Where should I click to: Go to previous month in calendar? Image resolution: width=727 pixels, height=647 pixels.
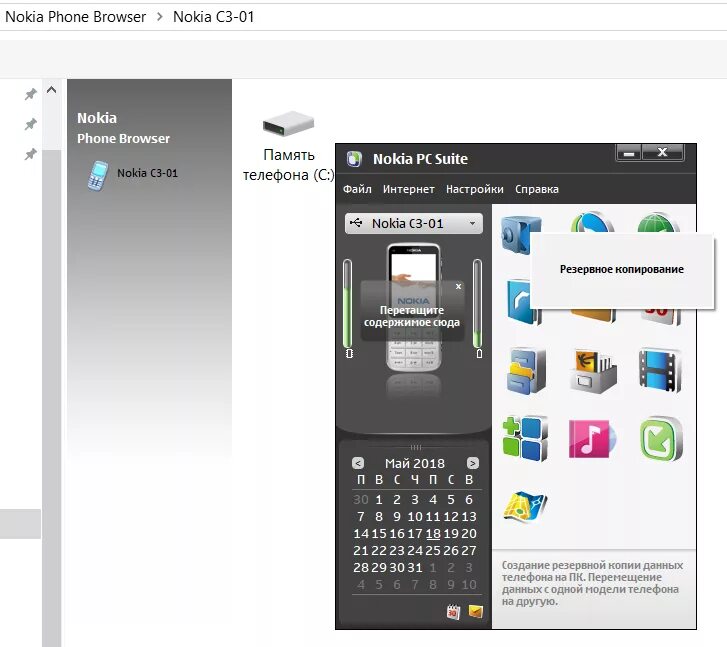[358, 463]
